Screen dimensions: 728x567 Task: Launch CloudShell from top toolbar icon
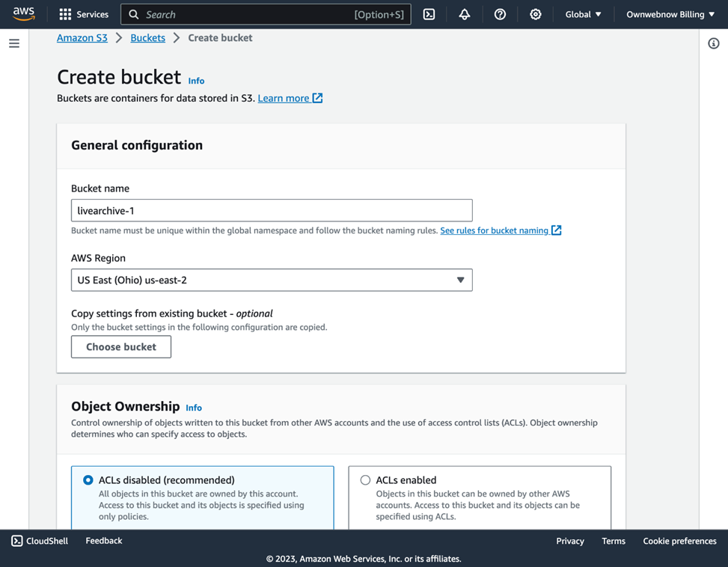click(x=429, y=14)
